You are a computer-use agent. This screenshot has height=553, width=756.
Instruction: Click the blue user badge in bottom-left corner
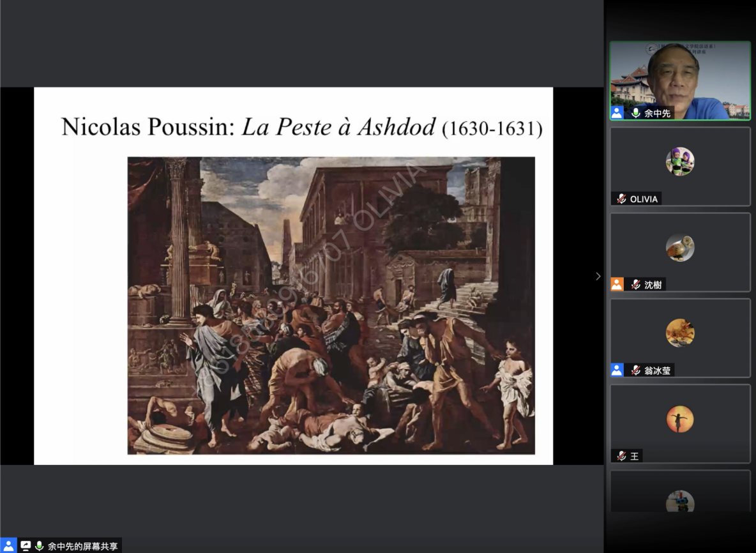(8, 546)
